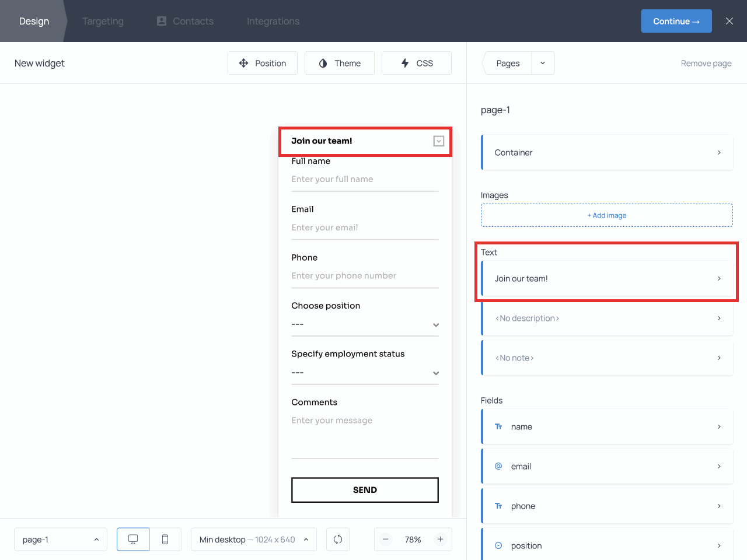
Task: Switch preview to mobile view
Action: [165, 539]
